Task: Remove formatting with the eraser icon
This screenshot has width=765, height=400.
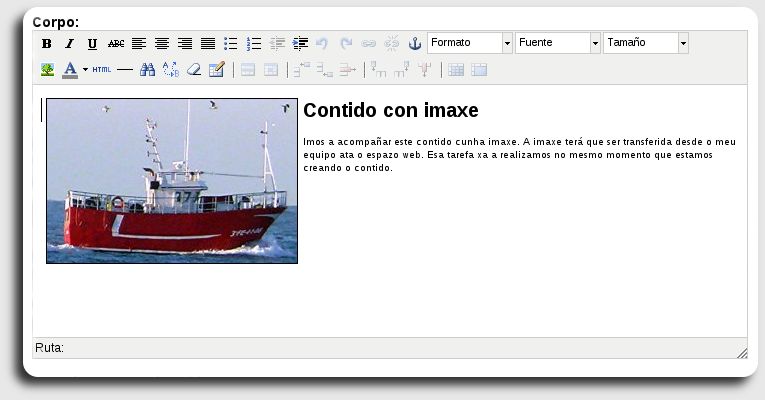Action: click(194, 70)
